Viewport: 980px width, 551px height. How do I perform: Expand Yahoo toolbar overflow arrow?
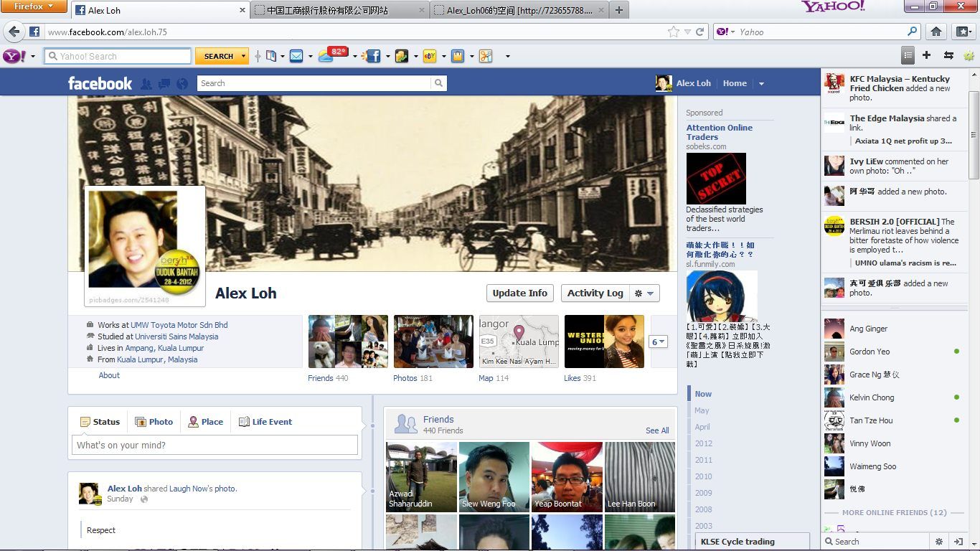tap(507, 56)
